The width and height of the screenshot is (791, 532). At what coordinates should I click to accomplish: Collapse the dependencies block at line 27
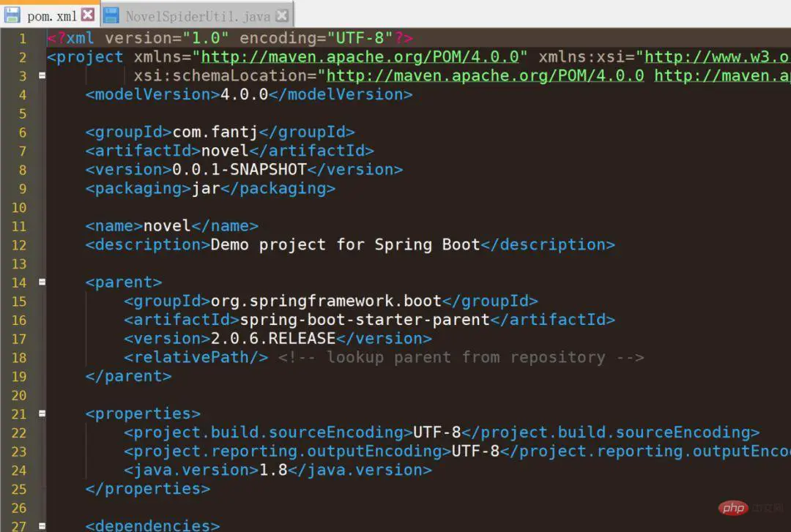pyautogui.click(x=42, y=525)
